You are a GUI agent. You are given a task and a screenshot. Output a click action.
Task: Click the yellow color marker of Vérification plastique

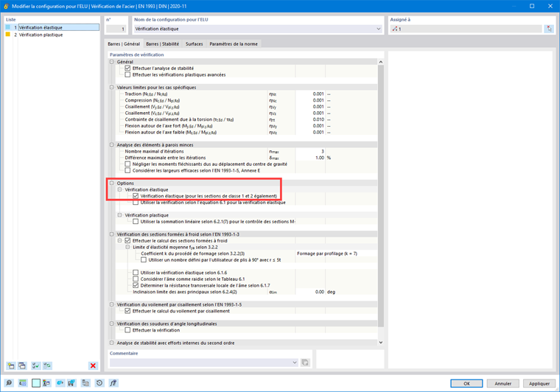click(x=8, y=35)
